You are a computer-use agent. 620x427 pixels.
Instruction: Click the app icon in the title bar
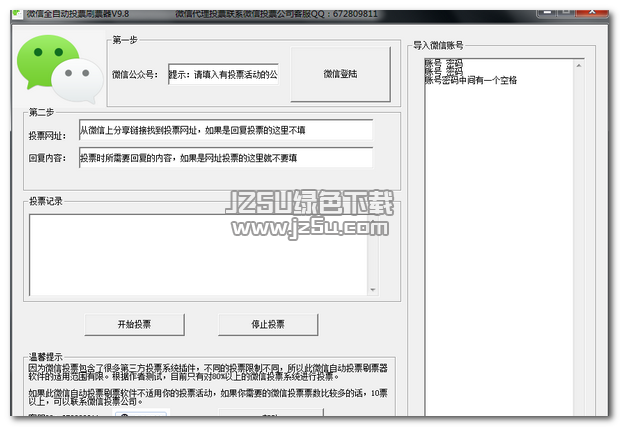click(x=17, y=14)
